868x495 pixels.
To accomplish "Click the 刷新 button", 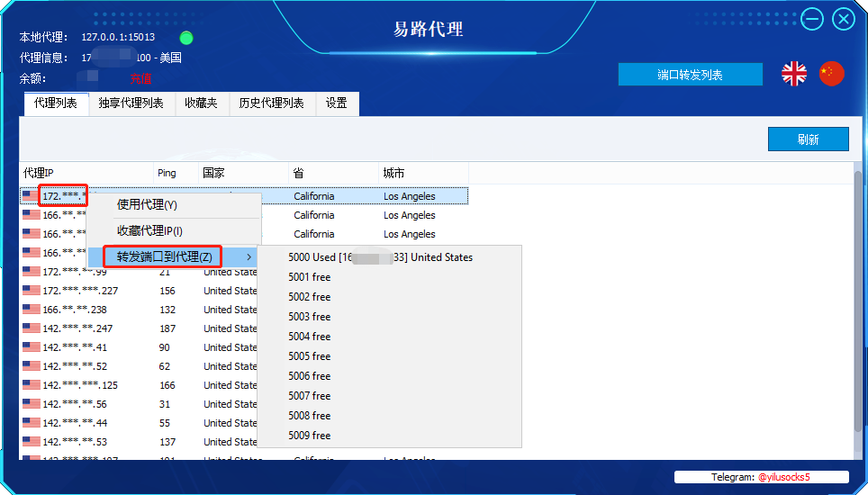I will click(808, 139).
